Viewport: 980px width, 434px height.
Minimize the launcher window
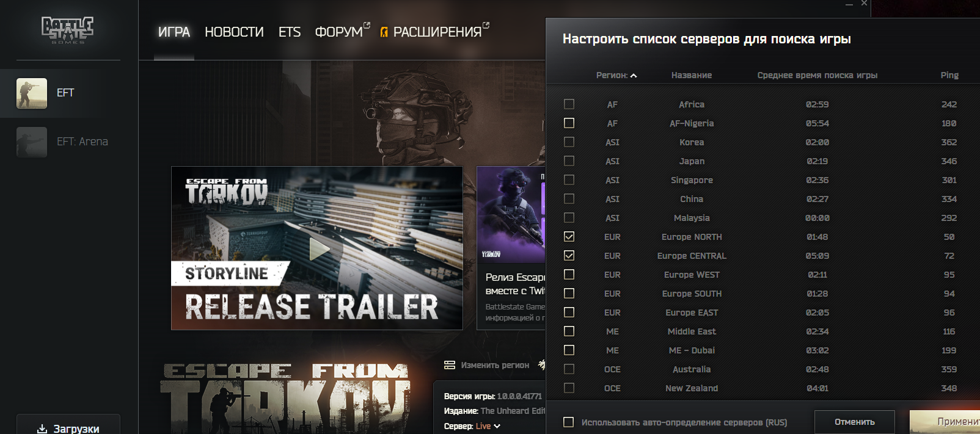[x=849, y=4]
